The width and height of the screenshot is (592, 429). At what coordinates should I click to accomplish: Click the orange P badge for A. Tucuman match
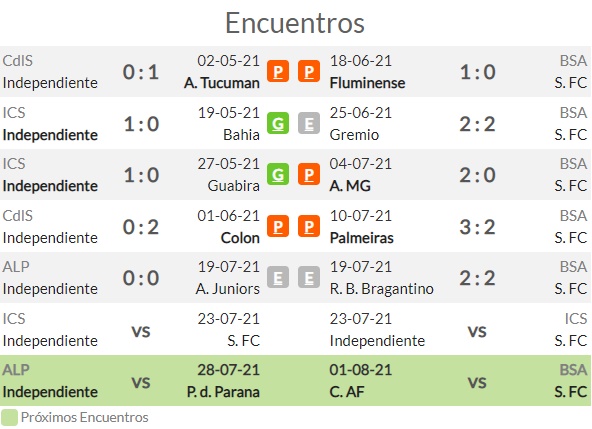(278, 71)
